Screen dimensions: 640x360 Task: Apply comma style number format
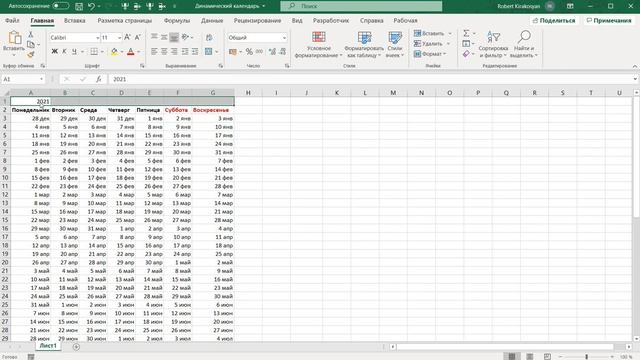pyautogui.click(x=259, y=52)
